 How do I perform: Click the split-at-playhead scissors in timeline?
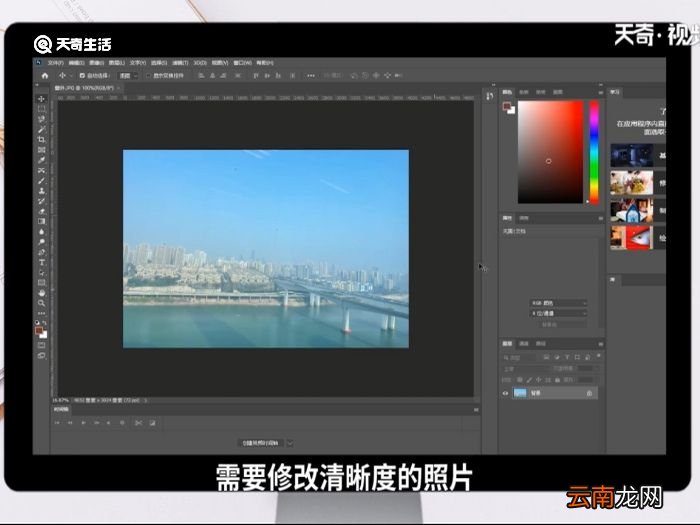pos(138,423)
